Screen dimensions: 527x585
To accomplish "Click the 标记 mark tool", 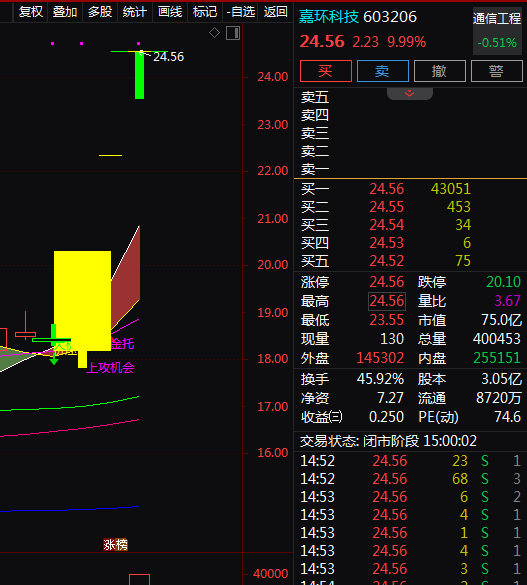I will tap(205, 12).
